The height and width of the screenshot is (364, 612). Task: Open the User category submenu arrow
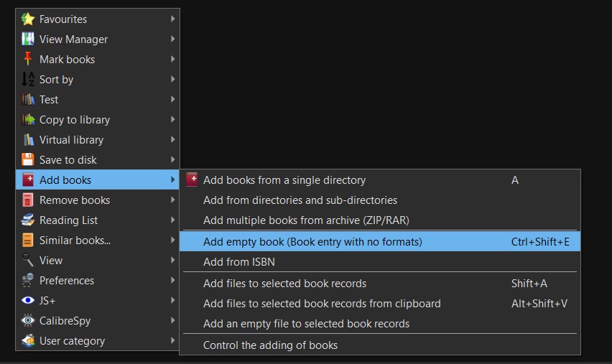point(173,341)
